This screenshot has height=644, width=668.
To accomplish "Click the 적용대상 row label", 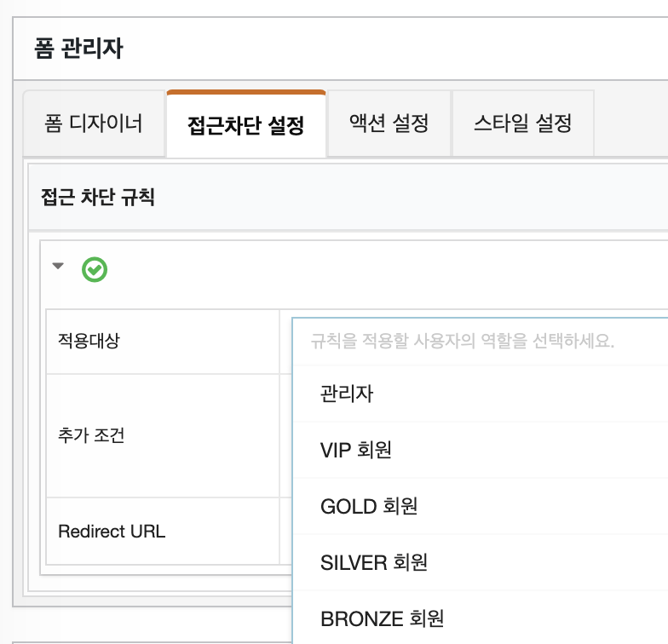I will pos(89,341).
